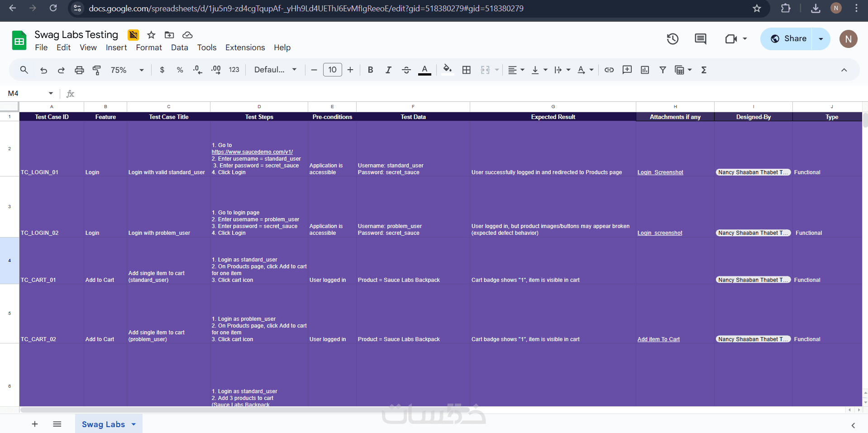Open the browser Extensions puzzle icon
Viewport: 868px width, 433px height.
click(786, 8)
